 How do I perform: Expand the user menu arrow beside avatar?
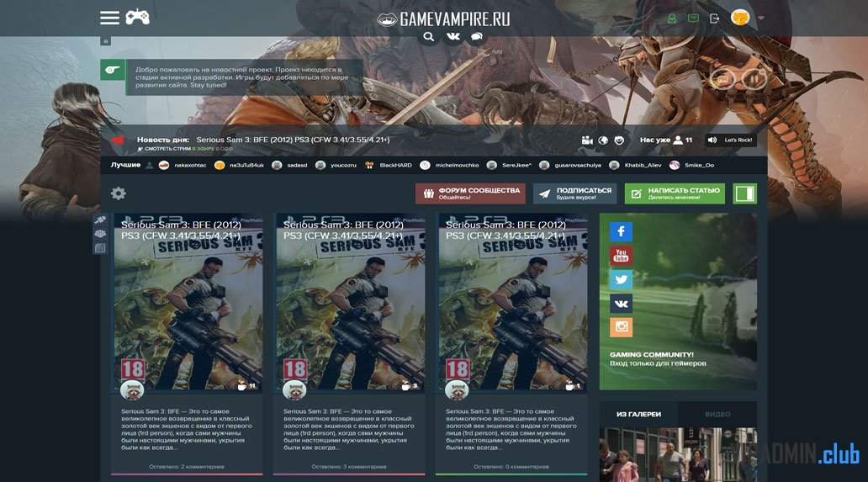coord(761,19)
